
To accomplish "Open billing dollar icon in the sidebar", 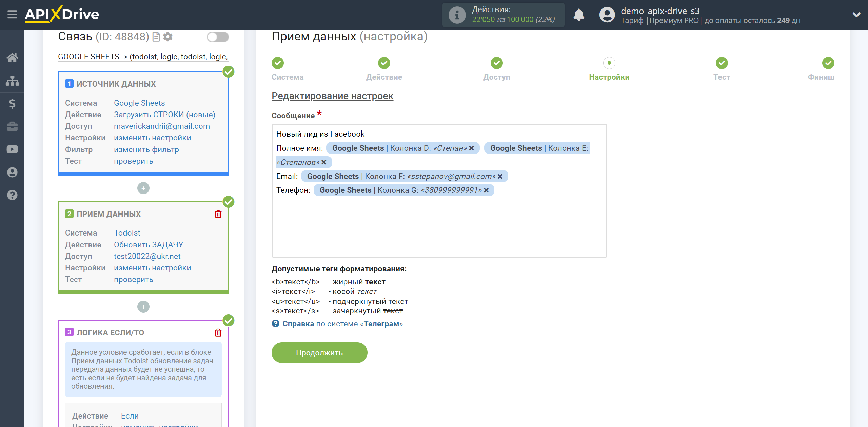I will click(x=12, y=103).
